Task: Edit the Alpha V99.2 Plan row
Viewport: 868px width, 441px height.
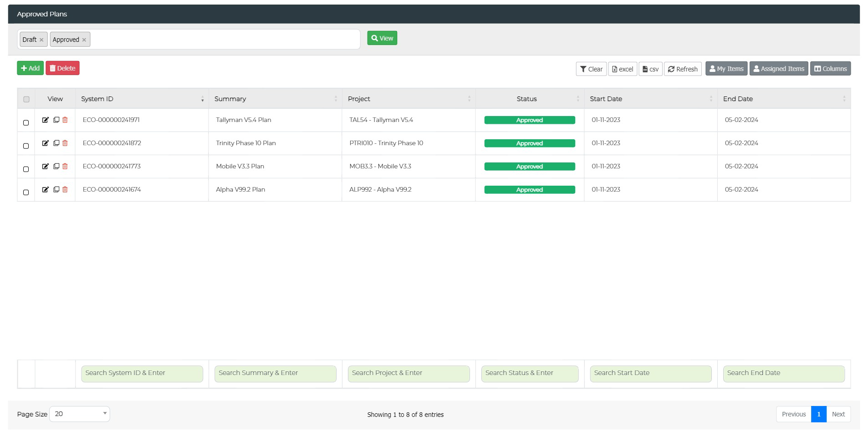Action: [x=45, y=189]
